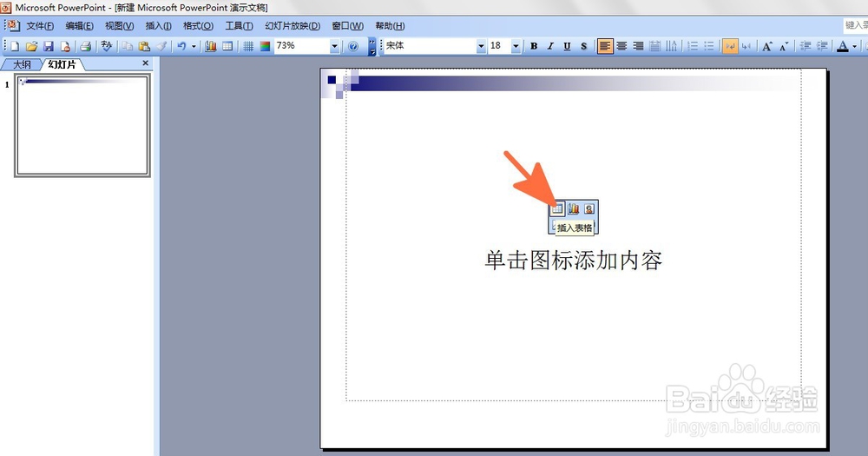This screenshot has height=456, width=868.
Task: Click the insert table icon in placeholder
Action: click(557, 208)
